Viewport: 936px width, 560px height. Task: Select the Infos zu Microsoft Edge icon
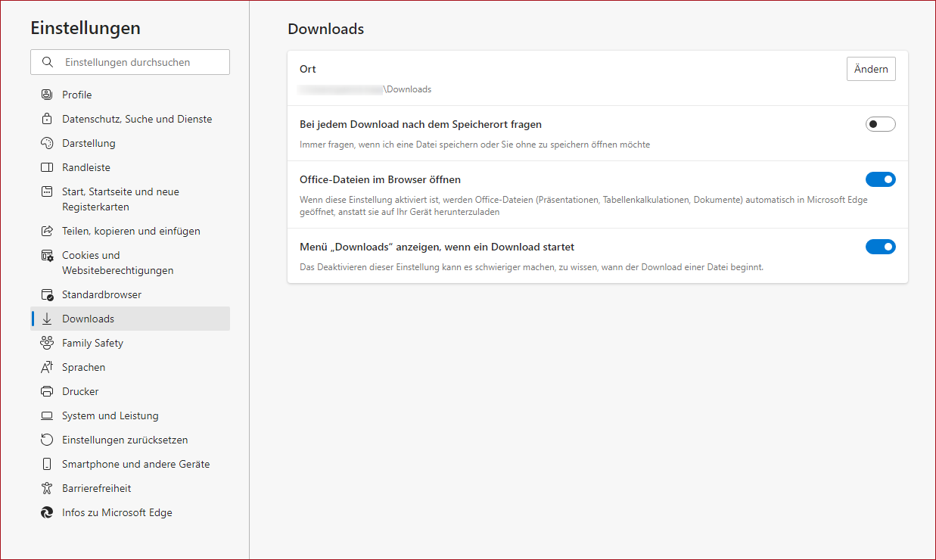47,512
